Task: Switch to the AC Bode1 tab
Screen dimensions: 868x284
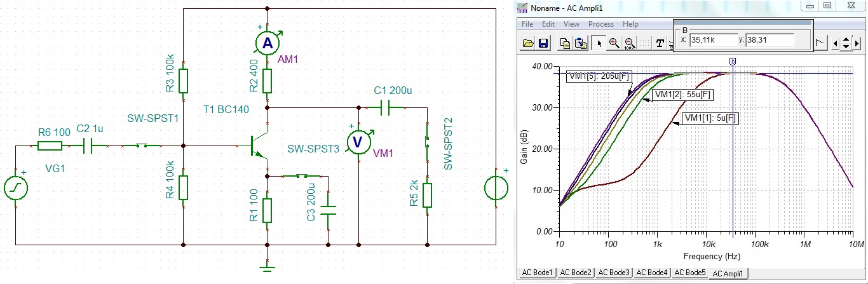Action: (537, 273)
